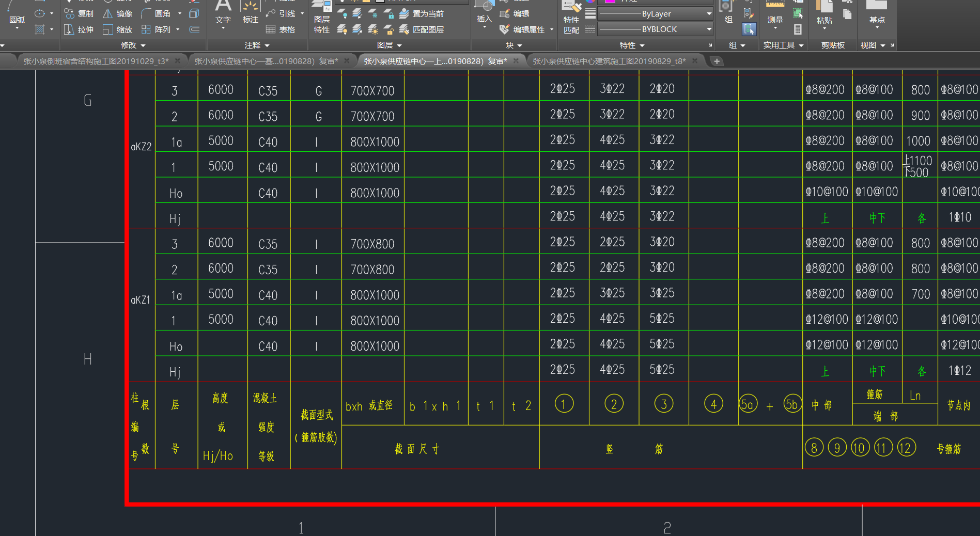Click the explode box icon beside 圆角
The height and width of the screenshot is (536, 980).
coord(194,14)
